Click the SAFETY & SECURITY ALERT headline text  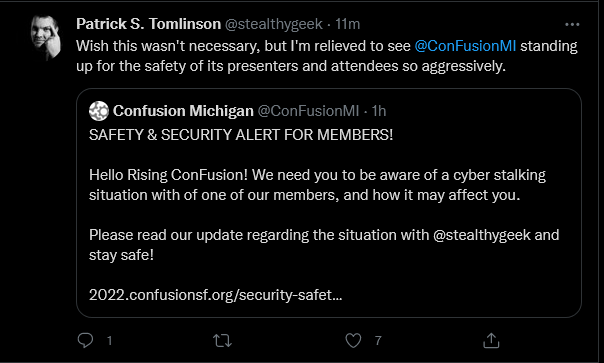pos(241,135)
